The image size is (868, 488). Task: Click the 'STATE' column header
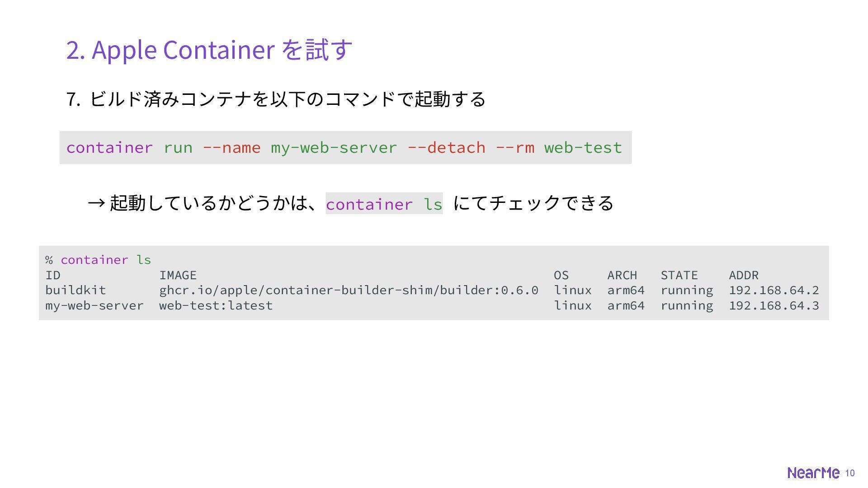pyautogui.click(x=679, y=275)
